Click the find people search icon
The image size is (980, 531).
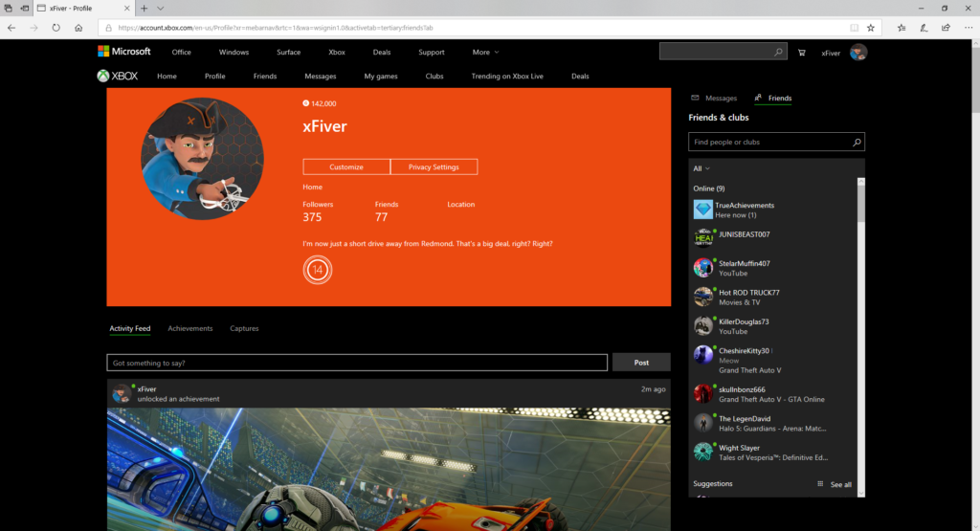coord(857,143)
